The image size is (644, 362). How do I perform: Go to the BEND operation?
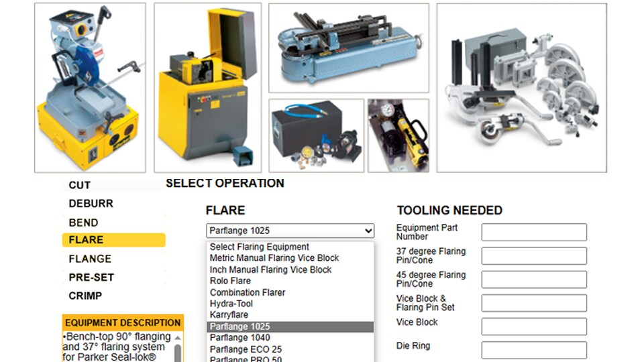83,222
